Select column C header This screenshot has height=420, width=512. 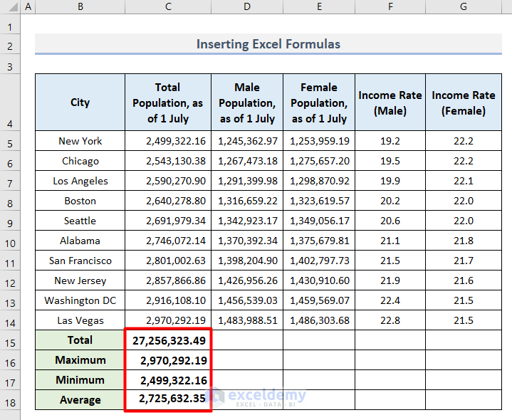168,7
